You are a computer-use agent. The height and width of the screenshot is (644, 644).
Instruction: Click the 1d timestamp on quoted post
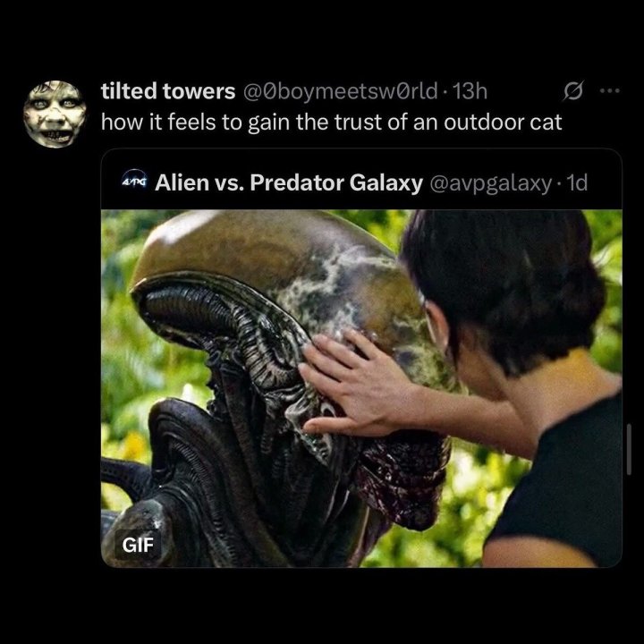[577, 182]
